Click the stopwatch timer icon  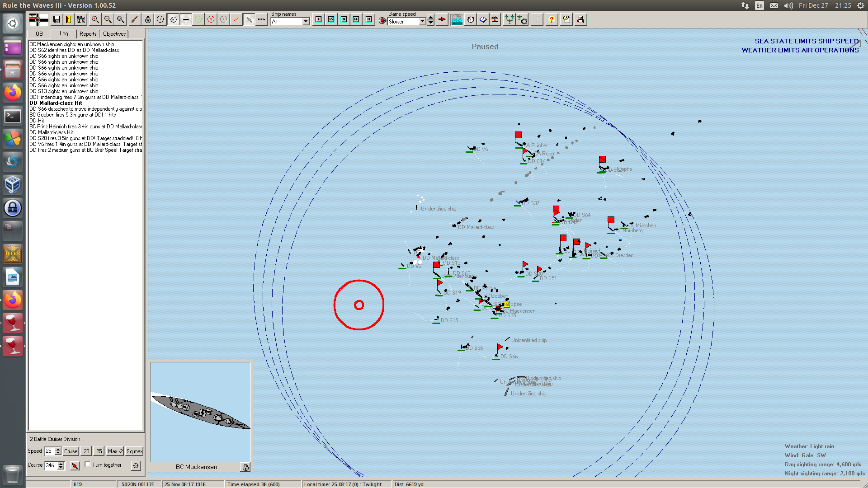point(471,19)
